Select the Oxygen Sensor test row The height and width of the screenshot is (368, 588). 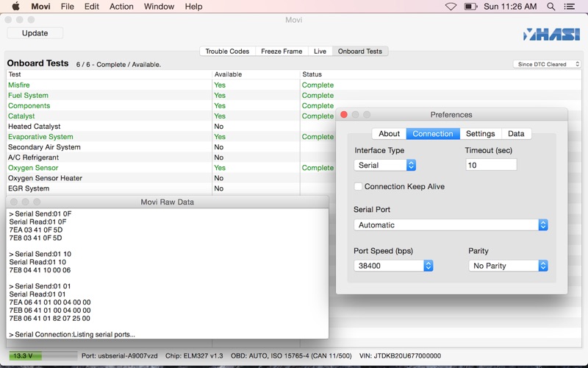[x=171, y=168]
